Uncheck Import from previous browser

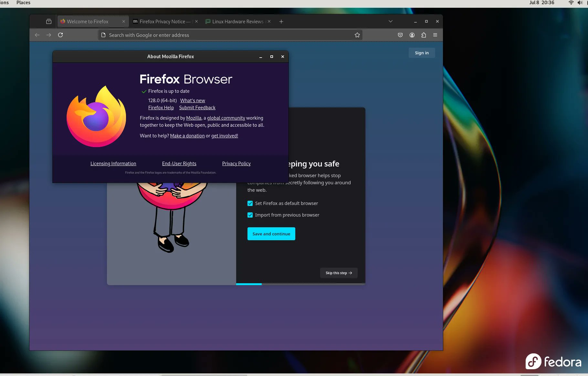point(250,215)
